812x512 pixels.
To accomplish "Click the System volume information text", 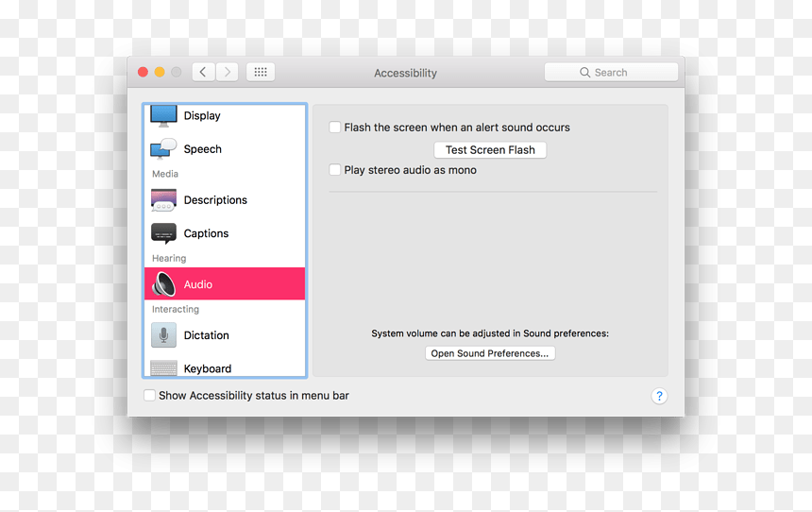I will [x=490, y=333].
